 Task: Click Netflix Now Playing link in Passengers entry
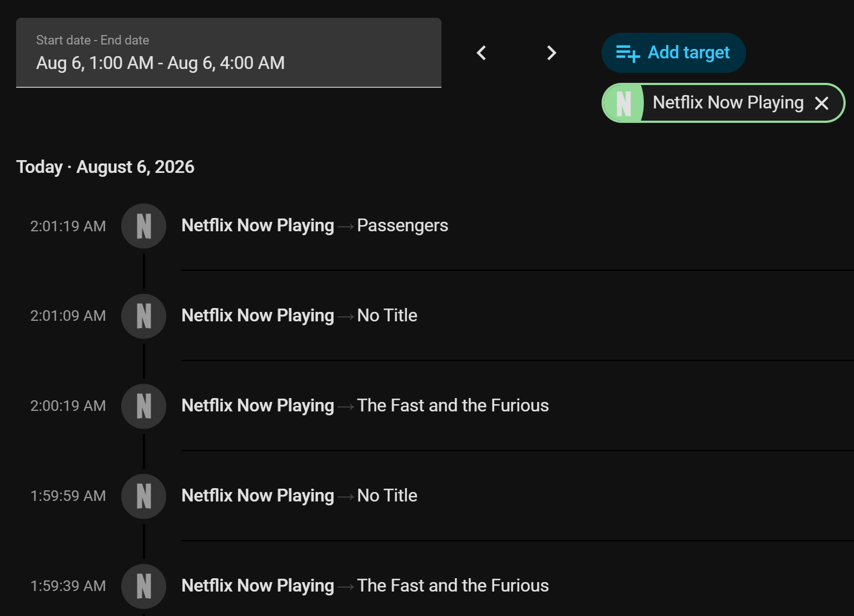[257, 226]
